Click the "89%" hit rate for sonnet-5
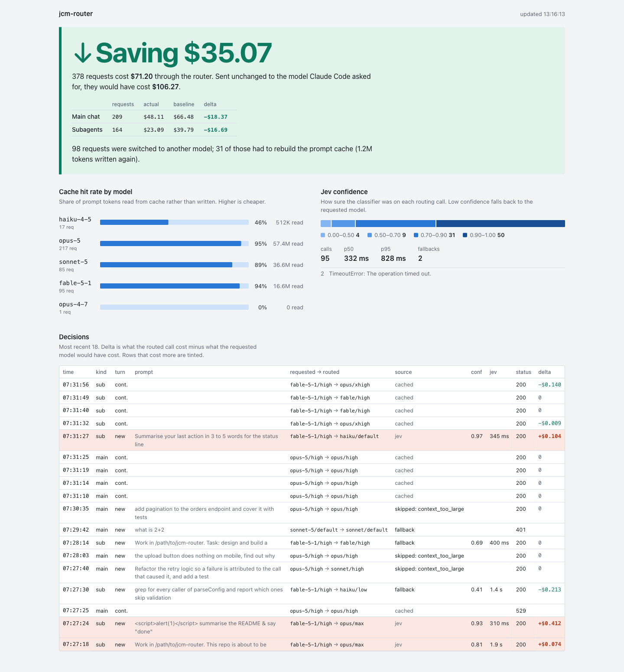Viewport: 624px width, 672px height. click(x=261, y=265)
